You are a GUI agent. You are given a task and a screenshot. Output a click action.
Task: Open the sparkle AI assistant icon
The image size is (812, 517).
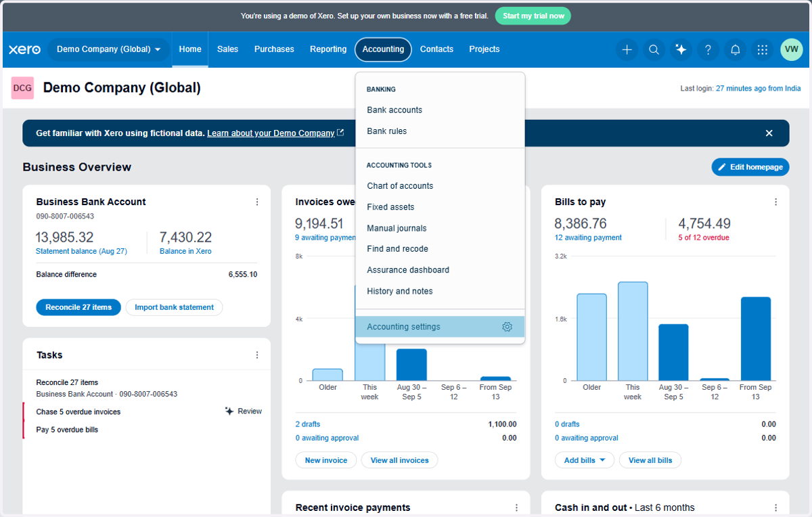click(x=681, y=49)
